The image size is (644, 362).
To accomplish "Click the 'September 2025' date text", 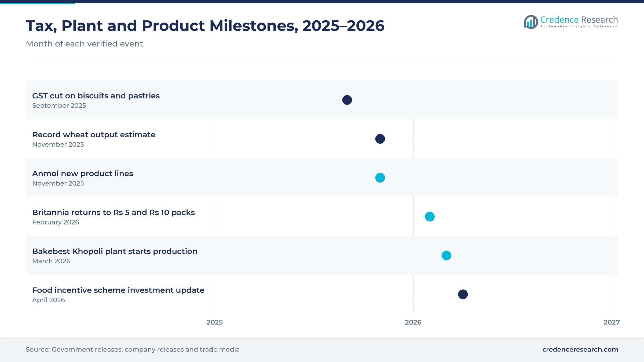I will click(x=59, y=106).
